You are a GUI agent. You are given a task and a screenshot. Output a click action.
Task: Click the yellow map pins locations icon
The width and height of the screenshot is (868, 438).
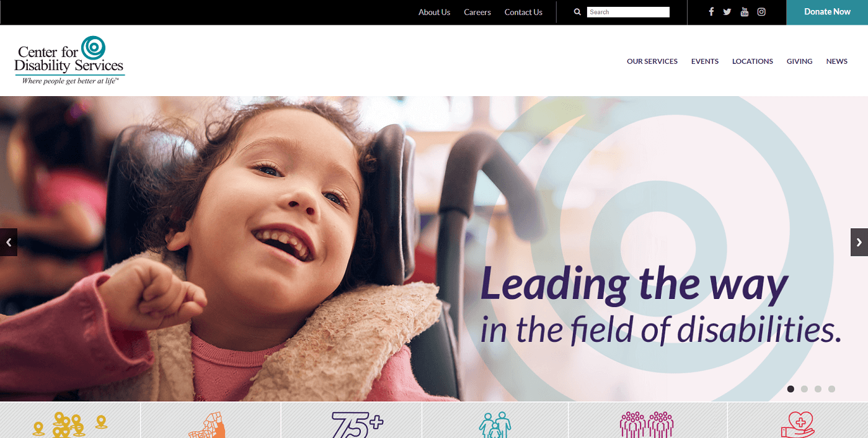click(x=69, y=425)
